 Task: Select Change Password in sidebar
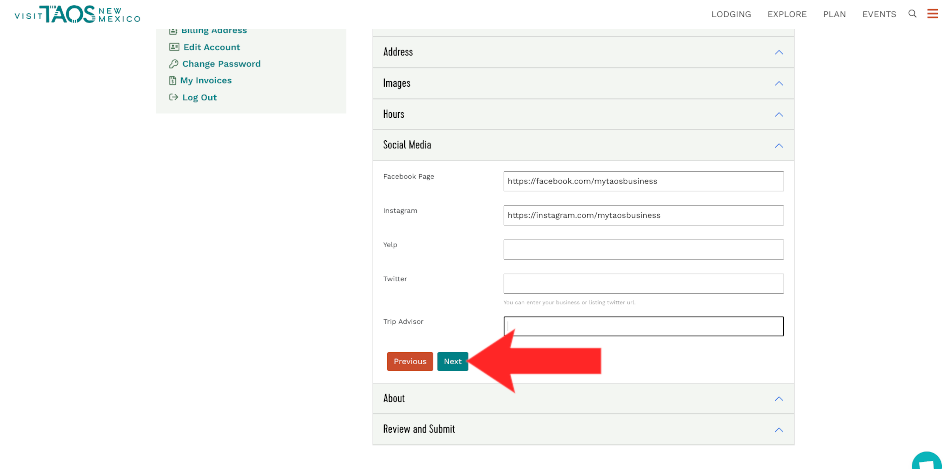221,64
